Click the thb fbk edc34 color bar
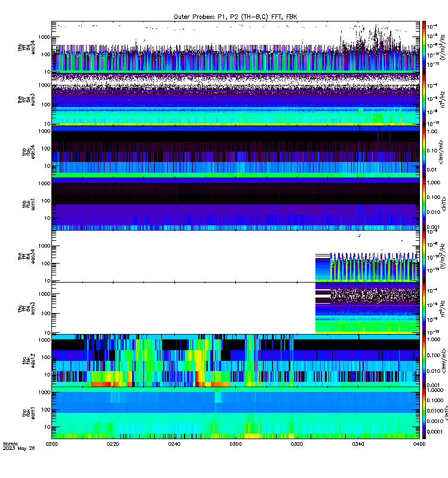The image size is (448, 478). pos(424,152)
